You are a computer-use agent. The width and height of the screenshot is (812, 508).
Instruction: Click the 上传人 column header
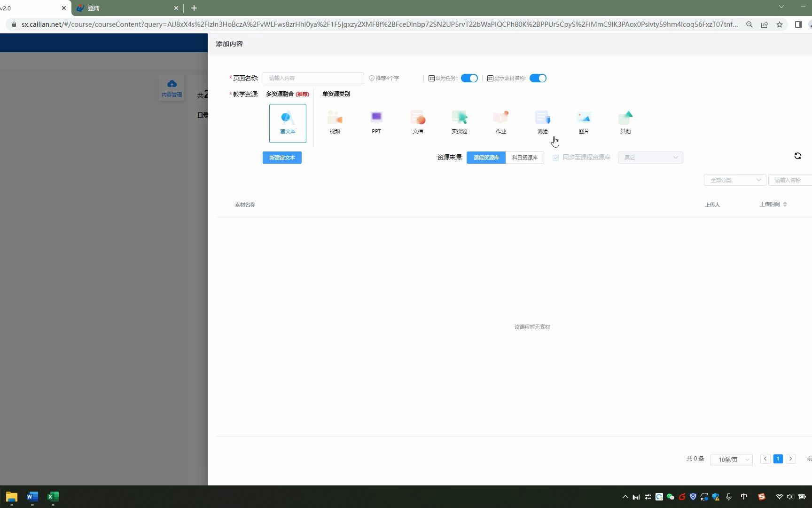[712, 205]
